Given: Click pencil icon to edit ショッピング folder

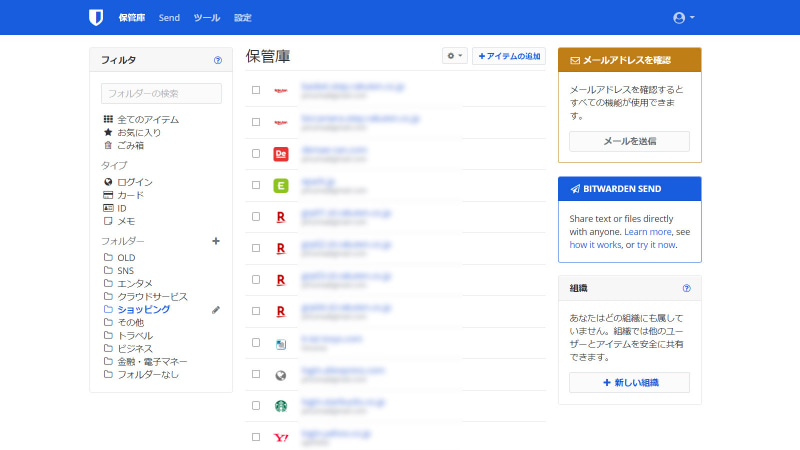Looking at the screenshot, I should coord(216,310).
